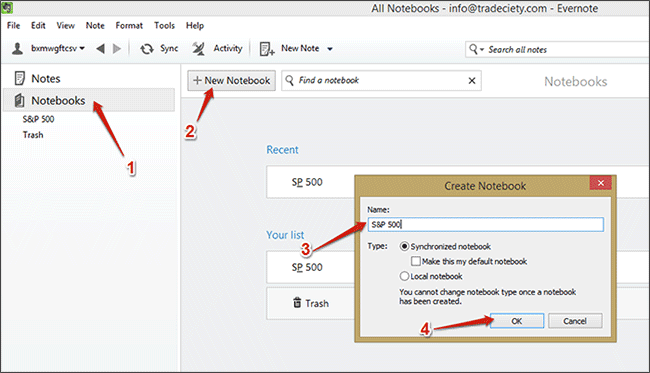Go back with the left arrow

tap(100, 49)
